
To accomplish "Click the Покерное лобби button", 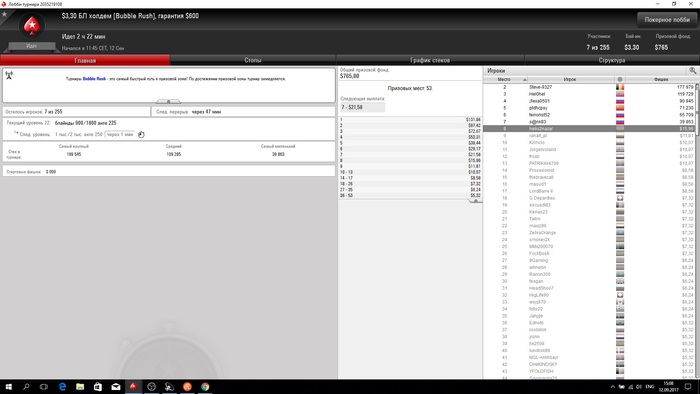I will 667,20.
